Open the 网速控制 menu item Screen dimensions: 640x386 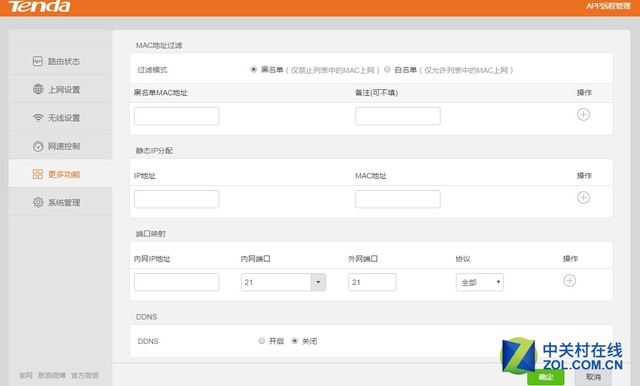click(x=60, y=146)
